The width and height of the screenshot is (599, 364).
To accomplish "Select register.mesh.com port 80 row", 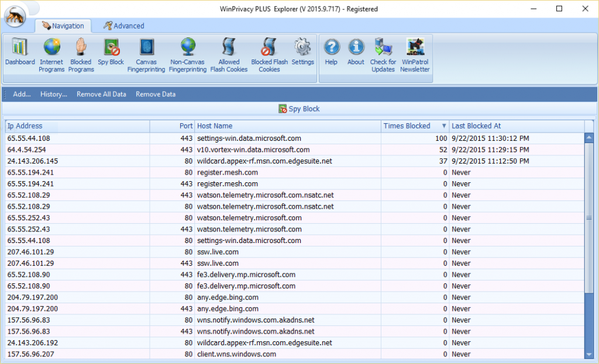I will point(295,172).
